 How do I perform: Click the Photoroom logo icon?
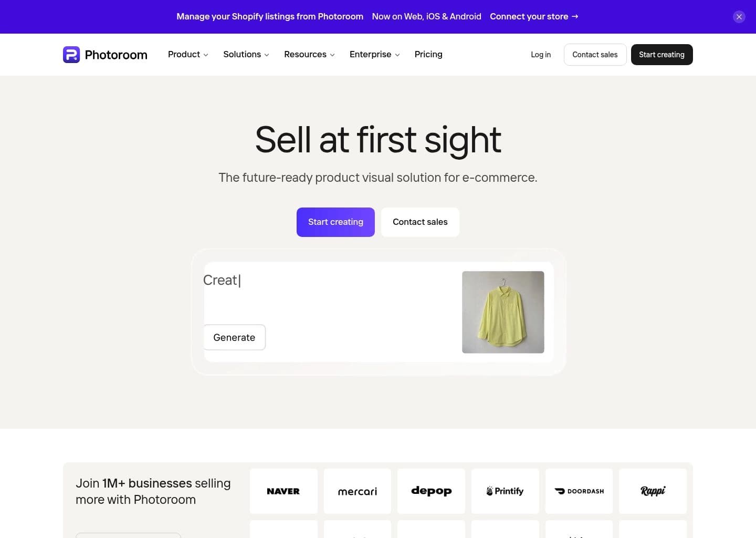click(71, 55)
